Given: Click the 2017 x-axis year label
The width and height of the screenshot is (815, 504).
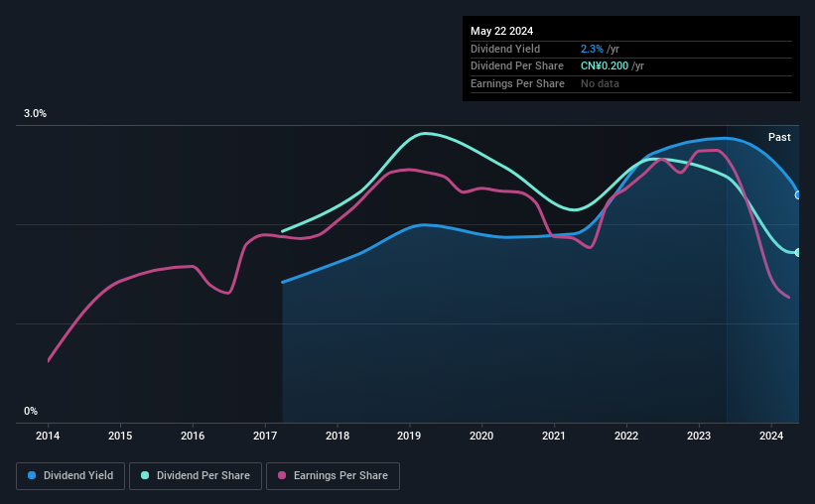Looking at the screenshot, I should point(265,436).
